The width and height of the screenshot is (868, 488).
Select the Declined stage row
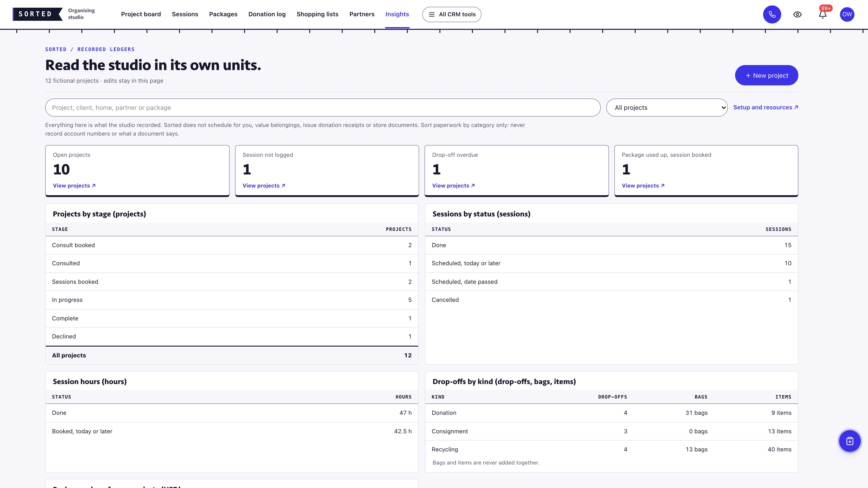click(232, 336)
